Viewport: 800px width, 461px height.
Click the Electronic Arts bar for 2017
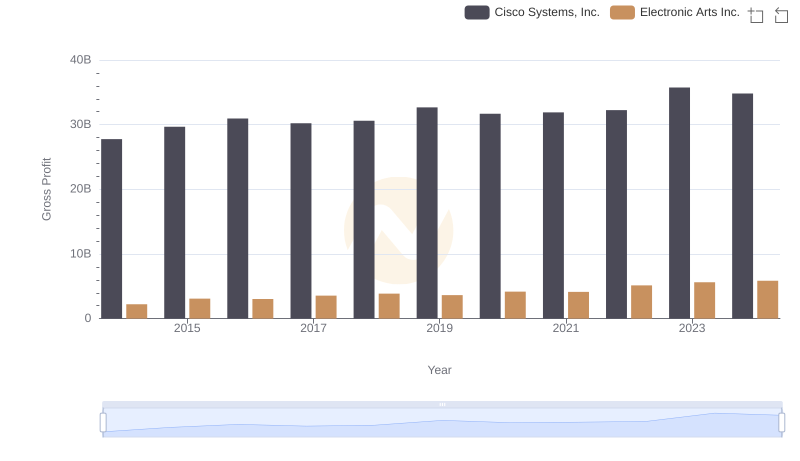pos(326,308)
